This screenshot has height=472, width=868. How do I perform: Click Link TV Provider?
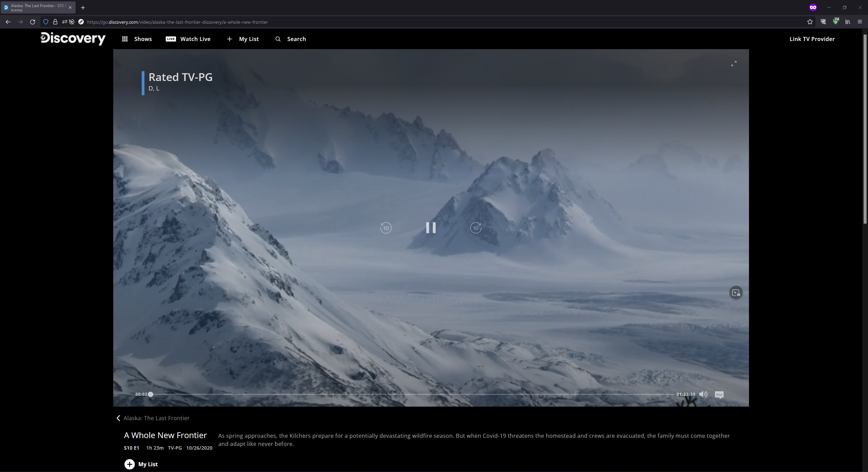point(812,39)
